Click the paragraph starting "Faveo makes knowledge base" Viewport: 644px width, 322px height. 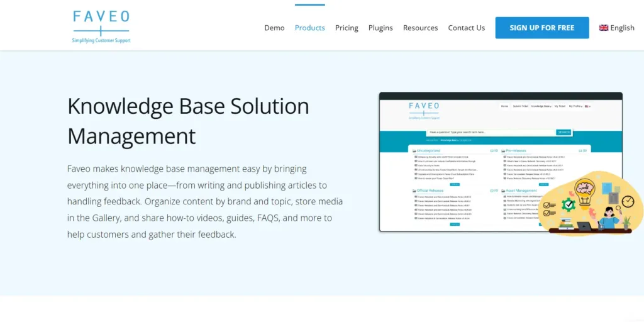click(205, 202)
